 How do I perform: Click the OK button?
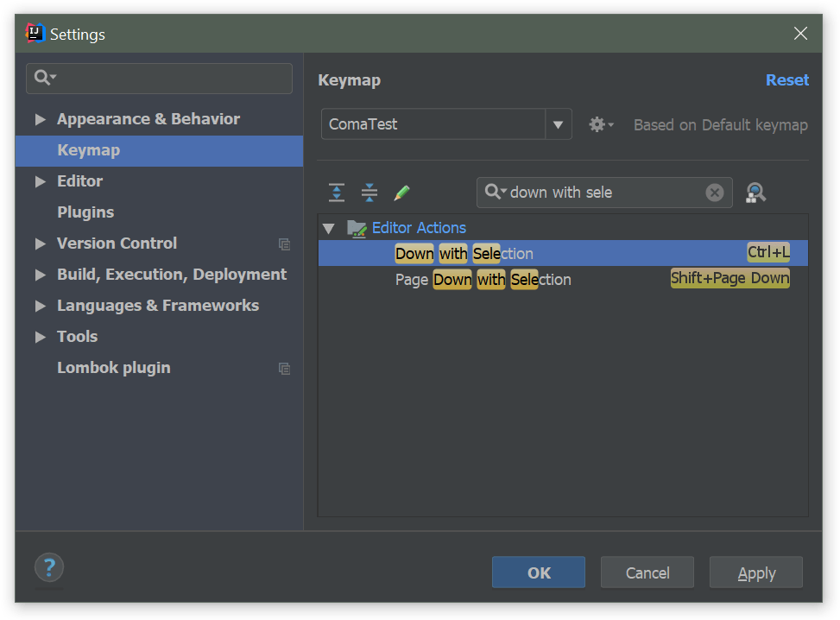(539, 573)
